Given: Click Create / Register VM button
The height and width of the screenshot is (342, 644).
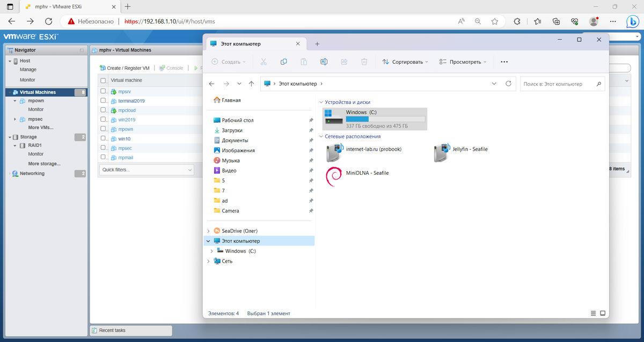Looking at the screenshot, I should (125, 68).
